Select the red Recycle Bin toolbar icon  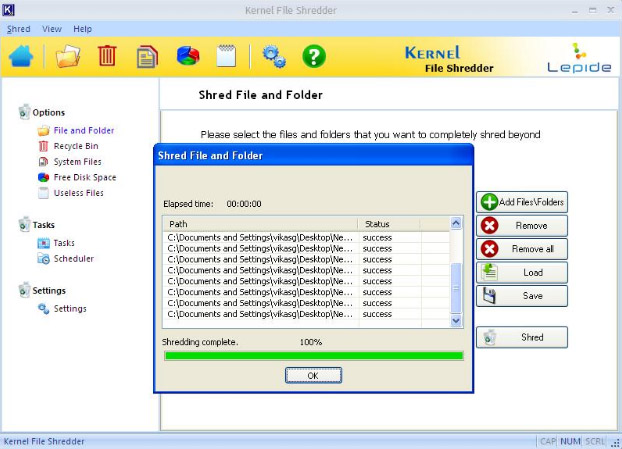tap(107, 56)
